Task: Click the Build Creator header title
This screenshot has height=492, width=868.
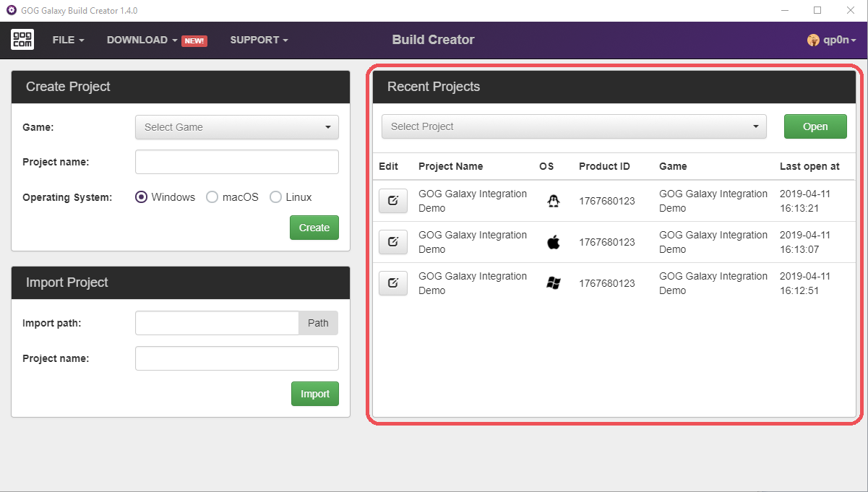Action: point(433,40)
